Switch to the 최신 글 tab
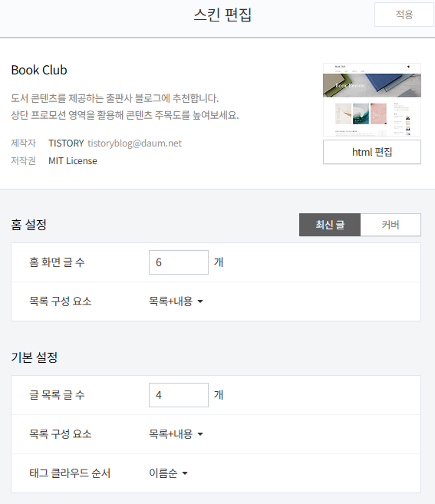 click(330, 225)
